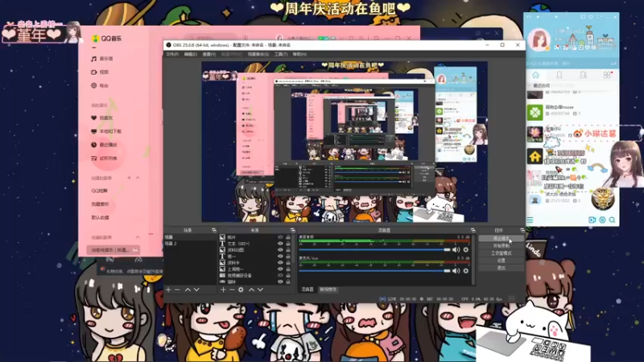Open the 场景集合(S) menu in OBS
This screenshot has height=362, width=644.
click(x=258, y=54)
